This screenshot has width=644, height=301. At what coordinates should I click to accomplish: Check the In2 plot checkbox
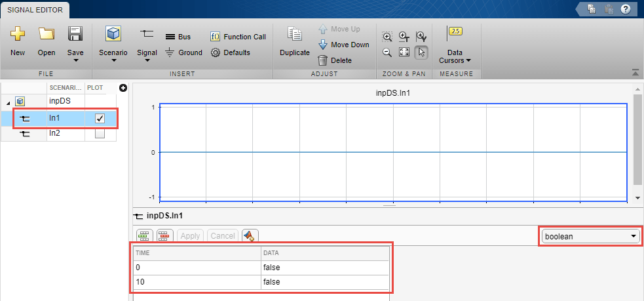tap(100, 134)
